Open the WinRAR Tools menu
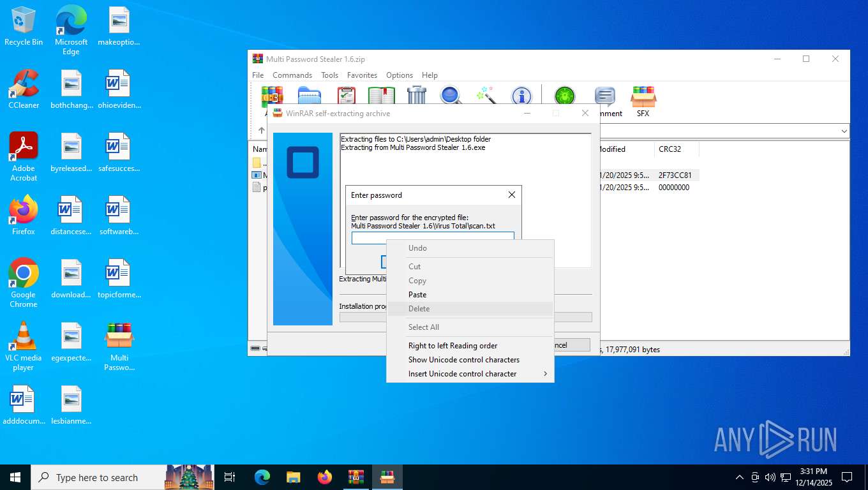 coord(329,75)
